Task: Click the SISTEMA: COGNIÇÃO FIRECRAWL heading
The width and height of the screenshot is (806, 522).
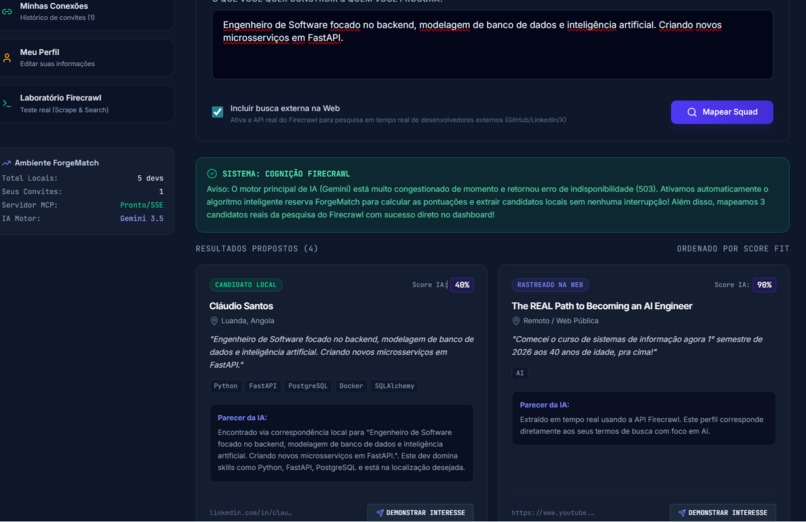Action: (286, 174)
